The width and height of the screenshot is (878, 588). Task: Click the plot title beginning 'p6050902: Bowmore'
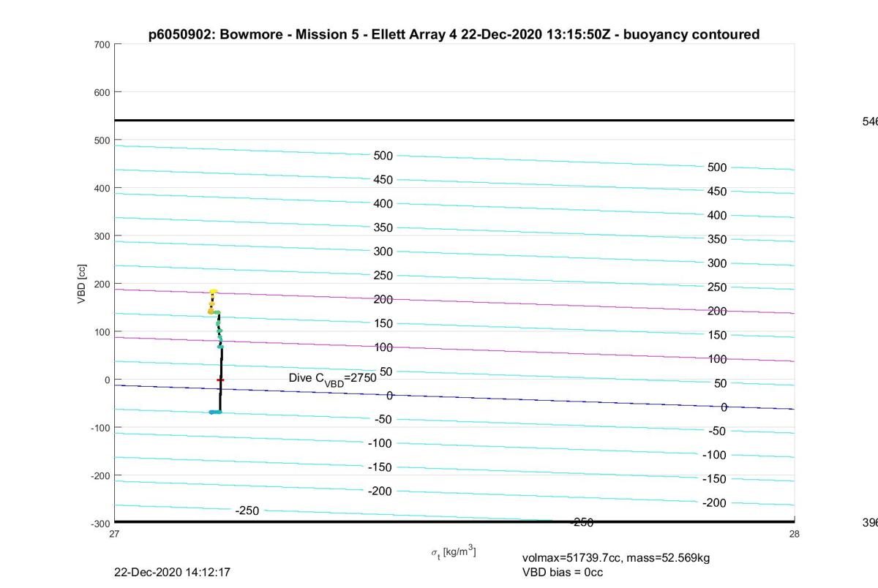point(454,34)
